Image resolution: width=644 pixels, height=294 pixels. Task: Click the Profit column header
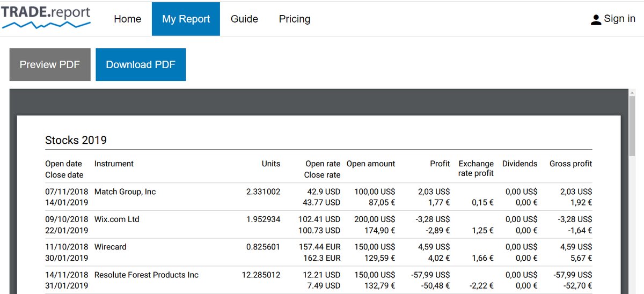(440, 164)
